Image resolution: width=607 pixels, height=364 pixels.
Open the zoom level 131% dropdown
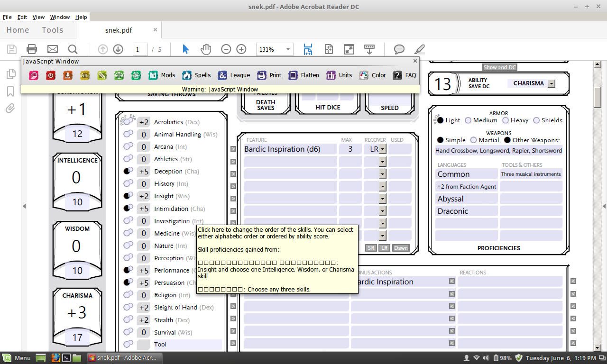coord(288,49)
